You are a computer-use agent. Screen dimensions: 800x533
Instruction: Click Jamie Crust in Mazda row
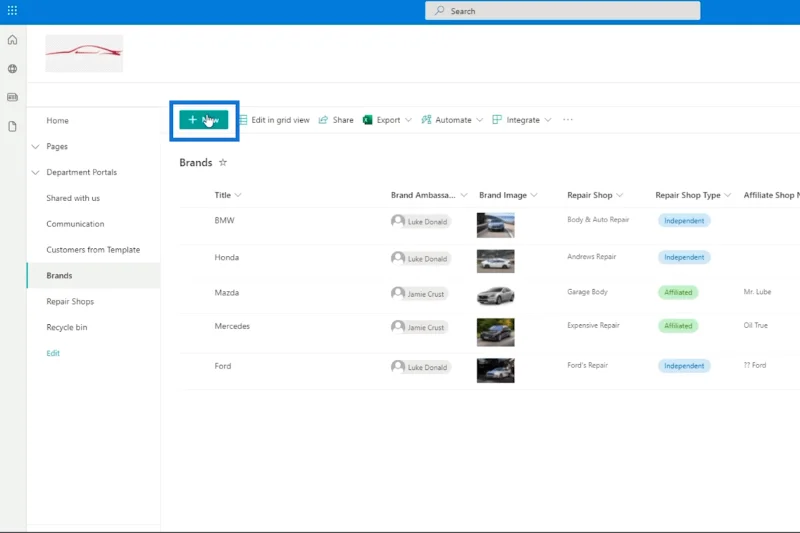(419, 294)
